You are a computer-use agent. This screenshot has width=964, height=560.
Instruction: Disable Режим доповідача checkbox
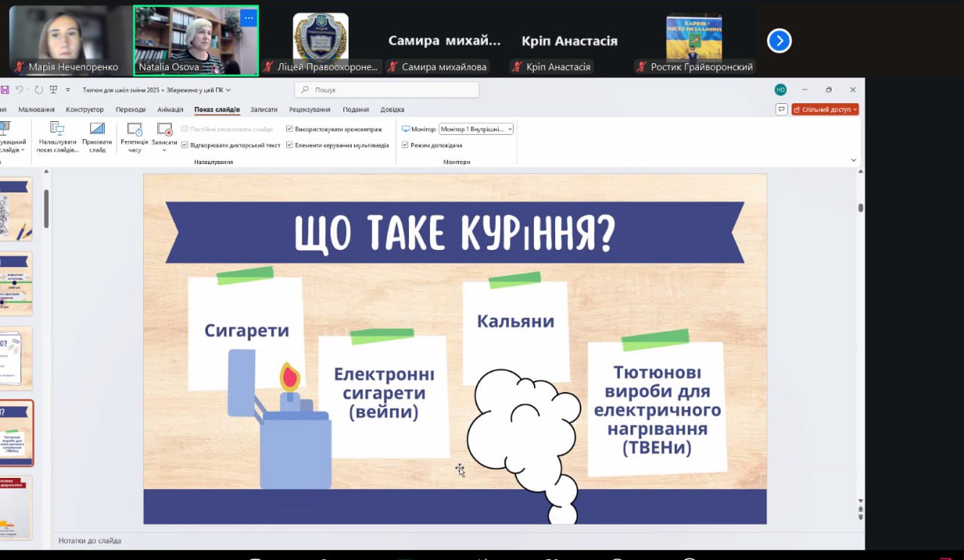coord(405,145)
